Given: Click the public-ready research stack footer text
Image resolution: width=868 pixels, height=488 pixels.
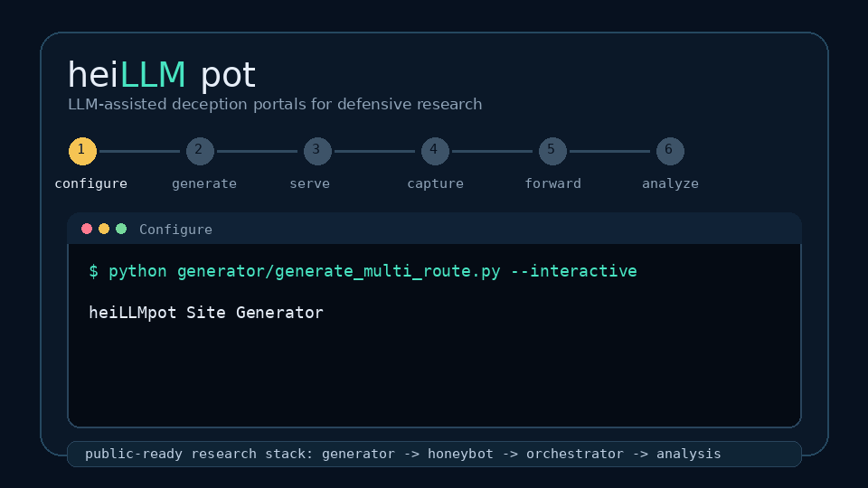Looking at the screenshot, I should point(403,454).
